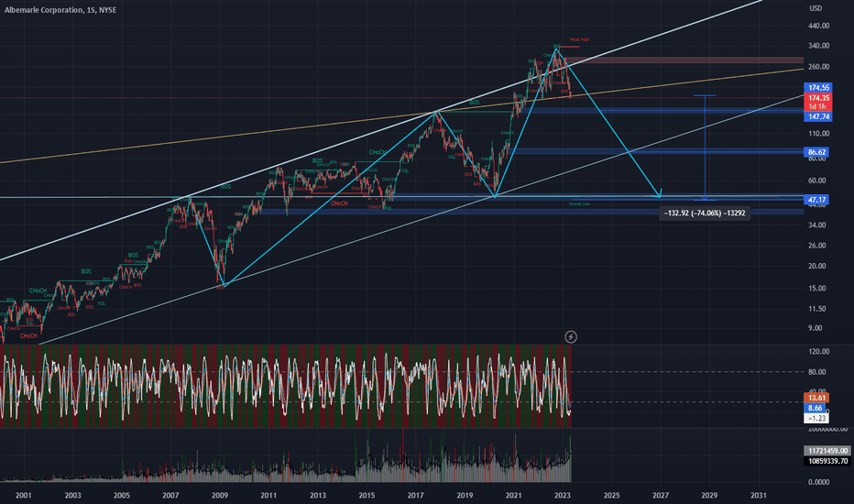Click the 20.00 price axis label
The width and height of the screenshot is (854, 504).
816,266
